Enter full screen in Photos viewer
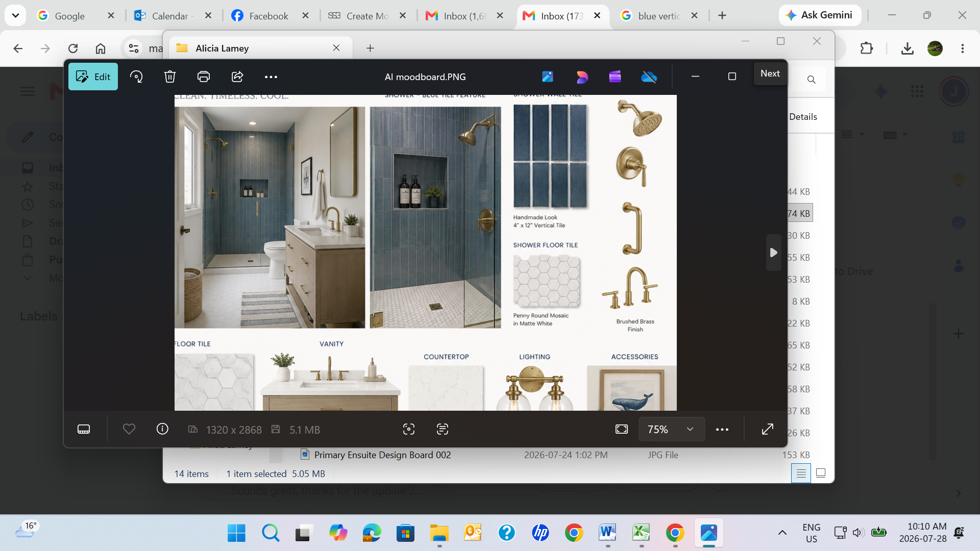 (x=768, y=429)
